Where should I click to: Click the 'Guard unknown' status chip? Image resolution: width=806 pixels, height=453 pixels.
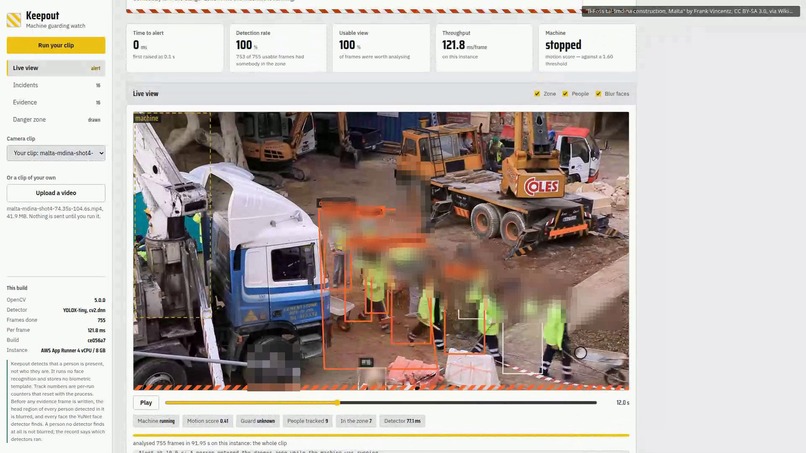tap(258, 421)
